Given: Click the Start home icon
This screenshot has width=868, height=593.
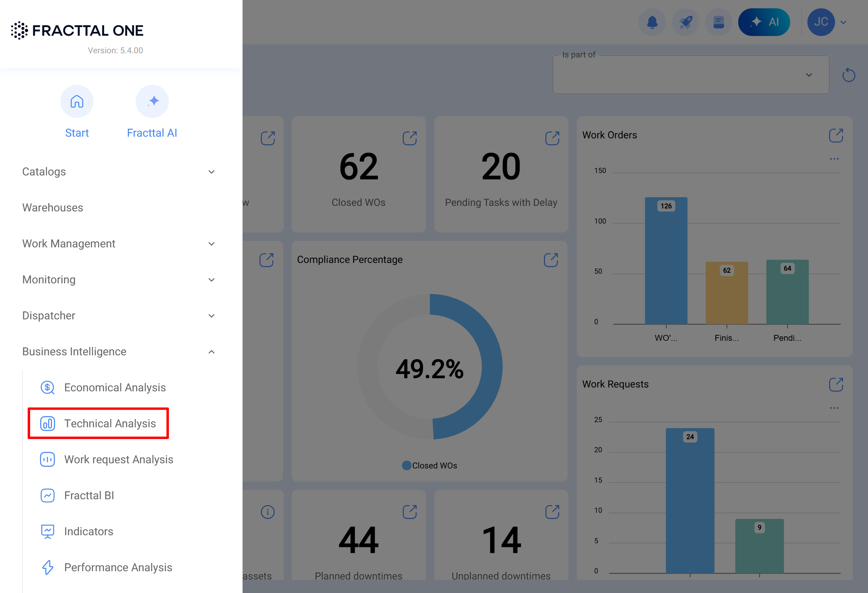Looking at the screenshot, I should [77, 101].
